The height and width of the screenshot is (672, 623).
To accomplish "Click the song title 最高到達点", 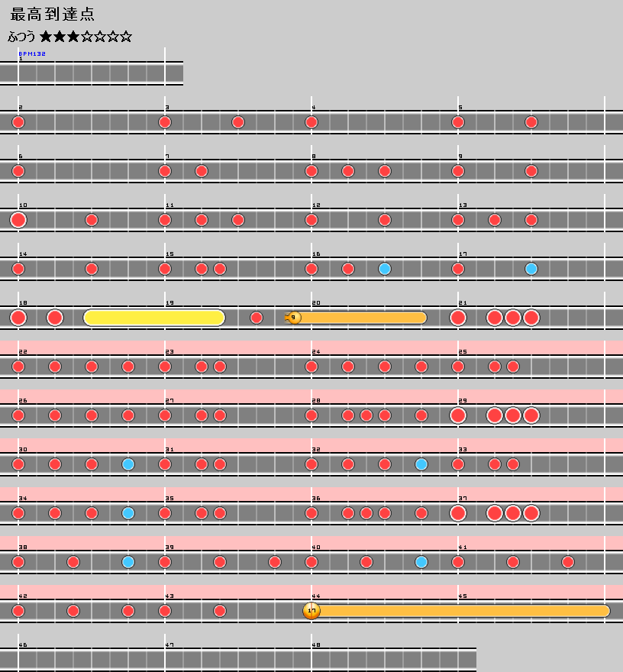I will click(x=53, y=15).
